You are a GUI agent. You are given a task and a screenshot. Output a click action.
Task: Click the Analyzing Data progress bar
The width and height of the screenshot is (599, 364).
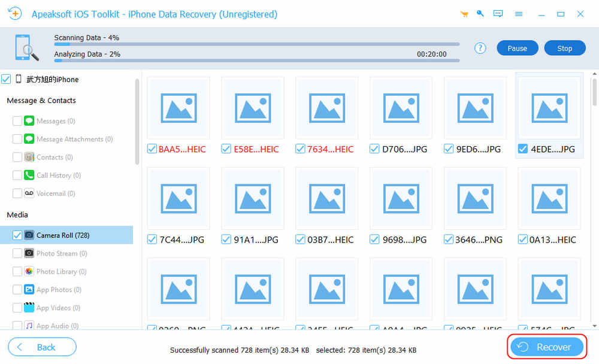(257, 60)
